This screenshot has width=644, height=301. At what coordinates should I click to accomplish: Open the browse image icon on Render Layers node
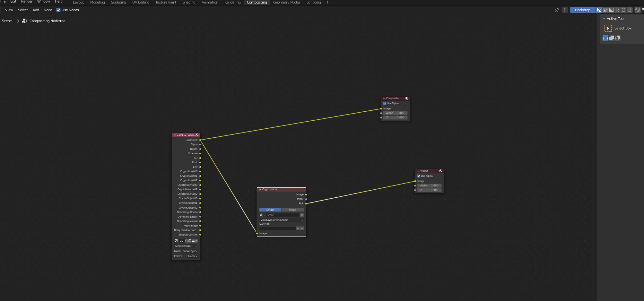point(176,241)
